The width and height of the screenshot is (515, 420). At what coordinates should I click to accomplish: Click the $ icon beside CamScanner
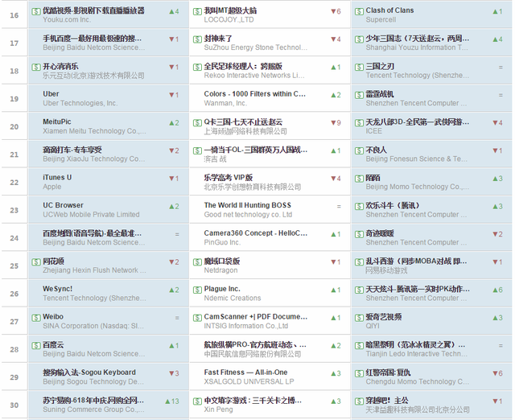pos(196,317)
